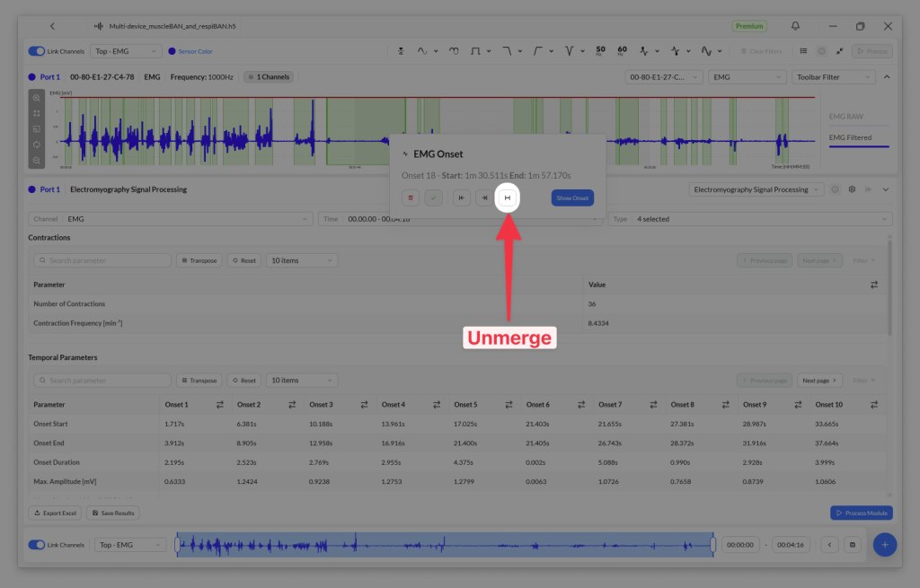Click the swap icon next to Onset 1
The height and width of the screenshot is (588, 920).
pos(220,405)
